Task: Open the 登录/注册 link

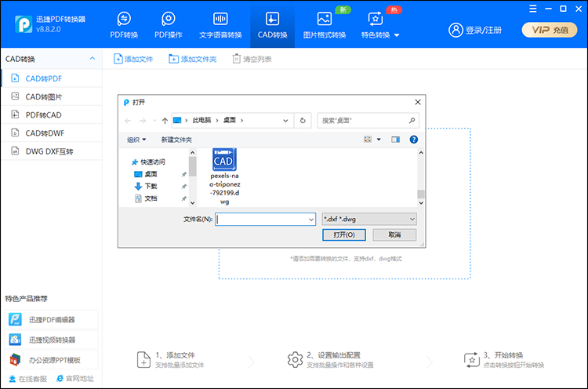Action: 484,30
